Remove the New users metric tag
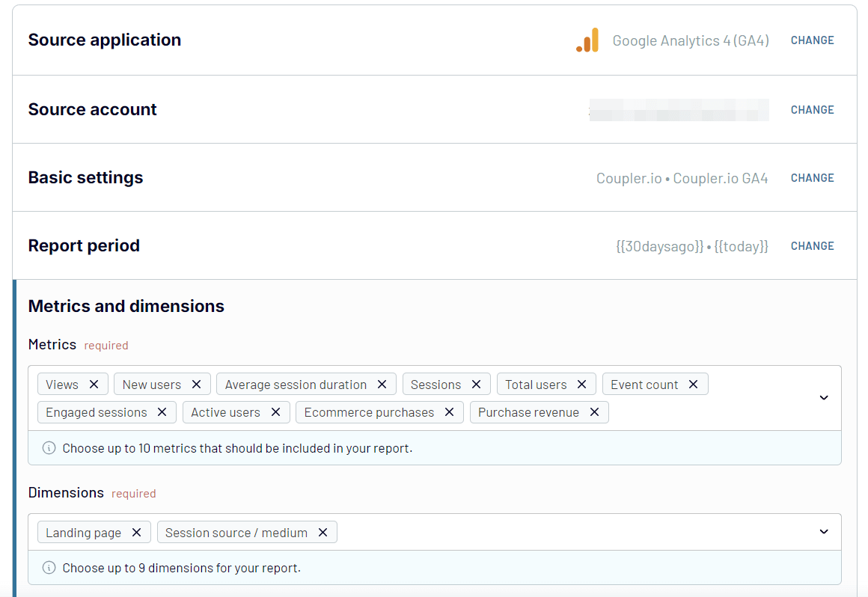868x597 pixels. point(196,385)
